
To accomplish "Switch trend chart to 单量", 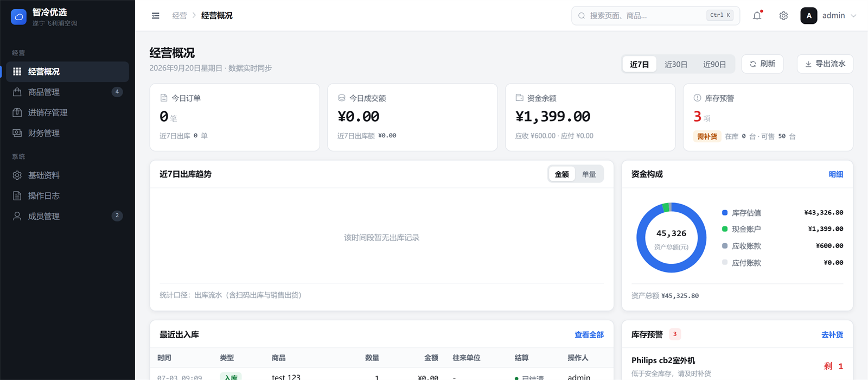I will tap(589, 174).
